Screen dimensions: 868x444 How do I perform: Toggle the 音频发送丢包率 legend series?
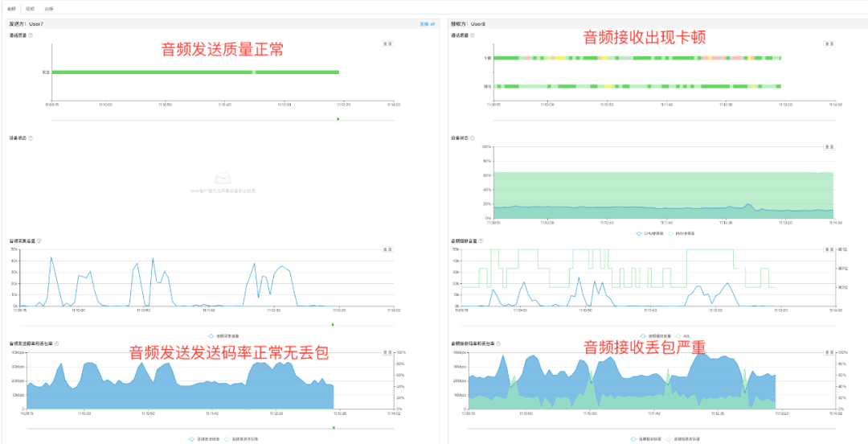(240, 438)
